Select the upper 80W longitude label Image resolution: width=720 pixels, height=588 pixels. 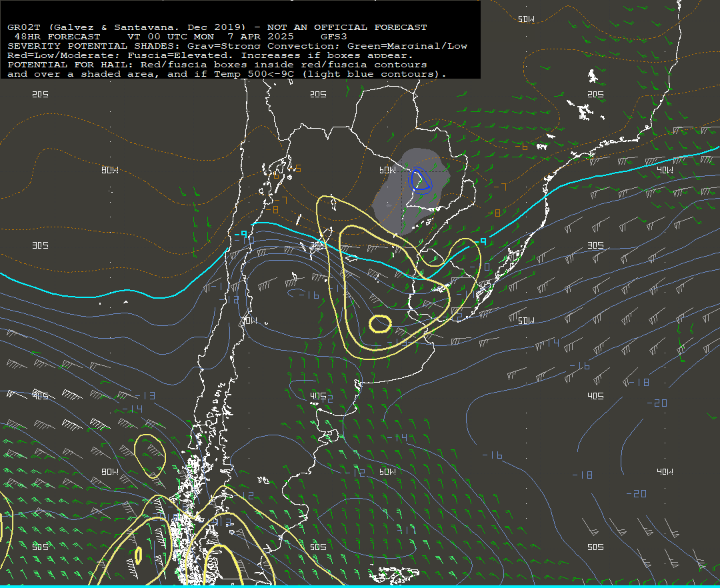(110, 170)
